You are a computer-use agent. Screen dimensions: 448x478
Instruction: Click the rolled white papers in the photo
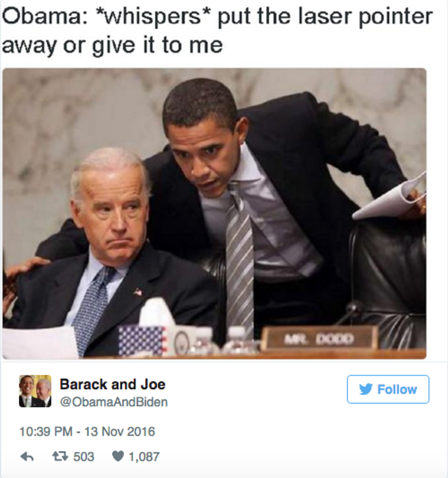tap(389, 200)
